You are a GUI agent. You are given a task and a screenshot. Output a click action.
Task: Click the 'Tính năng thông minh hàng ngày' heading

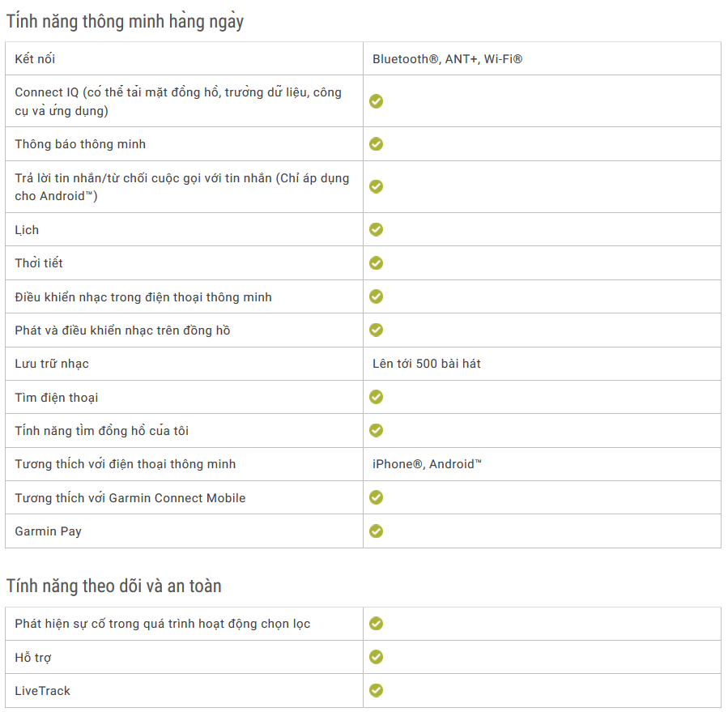(125, 22)
